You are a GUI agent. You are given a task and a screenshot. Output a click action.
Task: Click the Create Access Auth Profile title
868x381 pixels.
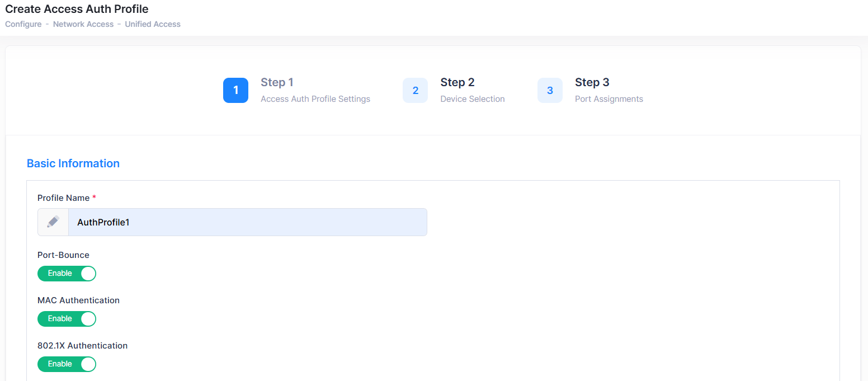tap(76, 9)
